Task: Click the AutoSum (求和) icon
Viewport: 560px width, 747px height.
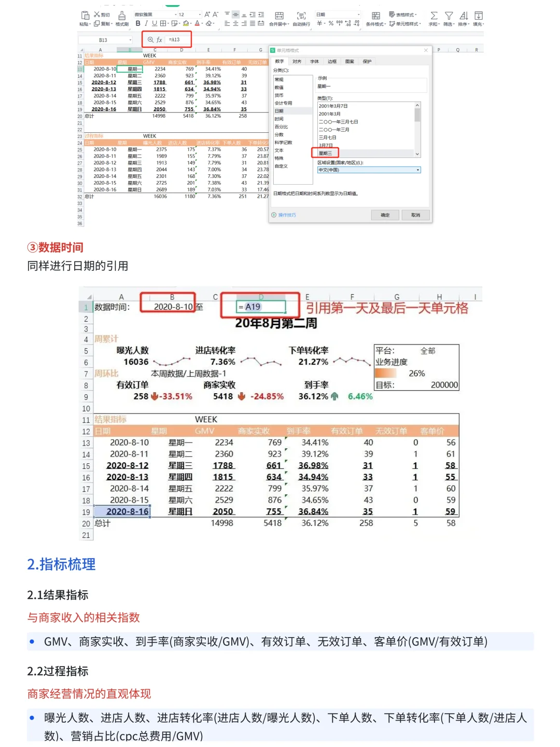Action: [x=434, y=19]
